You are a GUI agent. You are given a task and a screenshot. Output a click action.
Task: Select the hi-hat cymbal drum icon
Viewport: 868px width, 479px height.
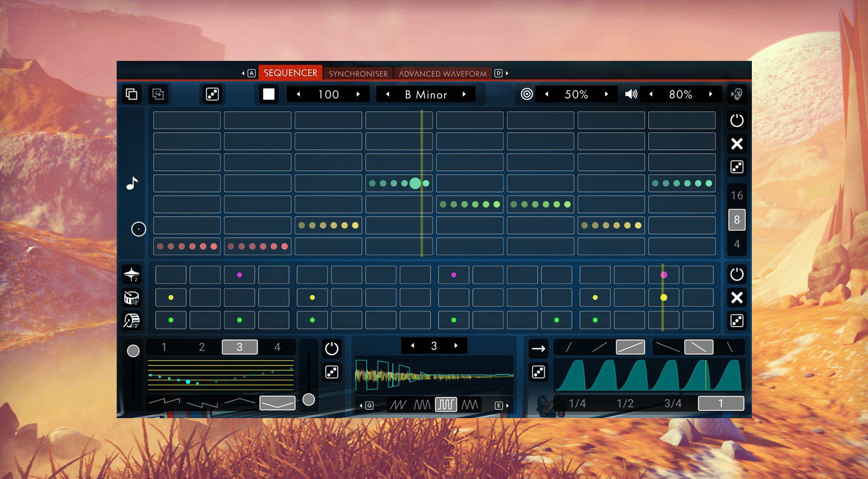131,274
